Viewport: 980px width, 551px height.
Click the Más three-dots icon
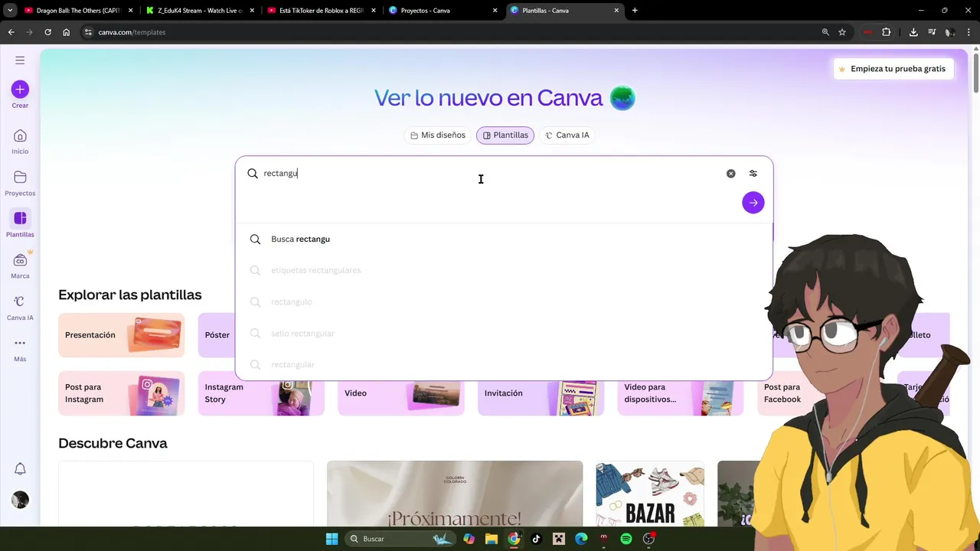coord(20,343)
